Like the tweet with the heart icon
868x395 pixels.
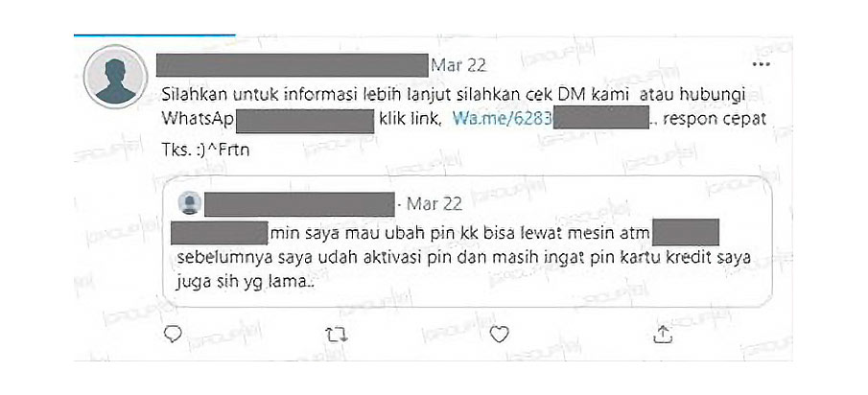(500, 335)
